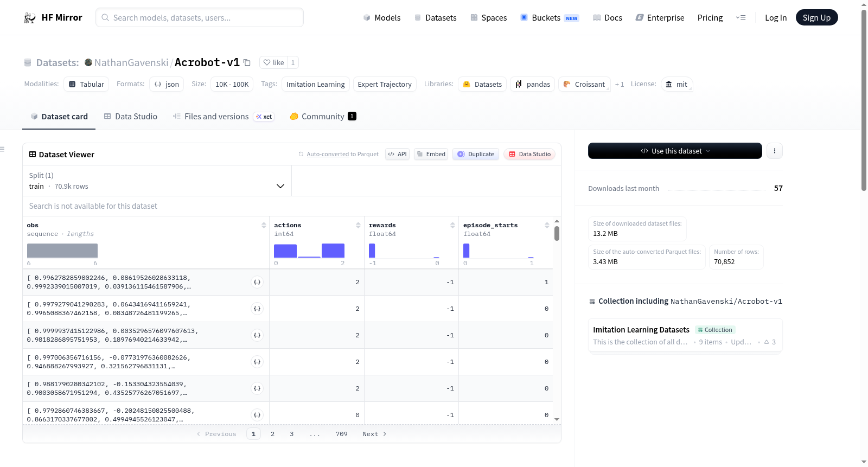This screenshot has height=467, width=868.
Task: Click the NathanGavenski avatar icon
Action: 88,62
